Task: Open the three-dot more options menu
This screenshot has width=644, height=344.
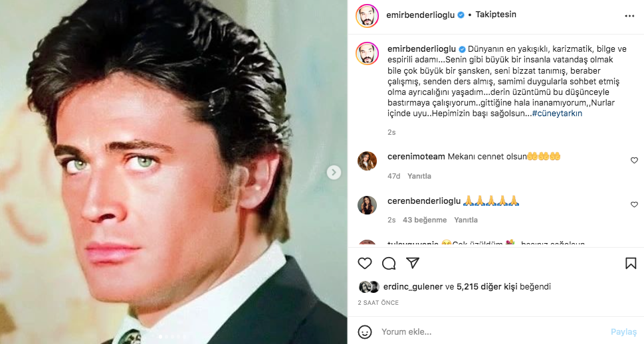Action: tap(629, 15)
